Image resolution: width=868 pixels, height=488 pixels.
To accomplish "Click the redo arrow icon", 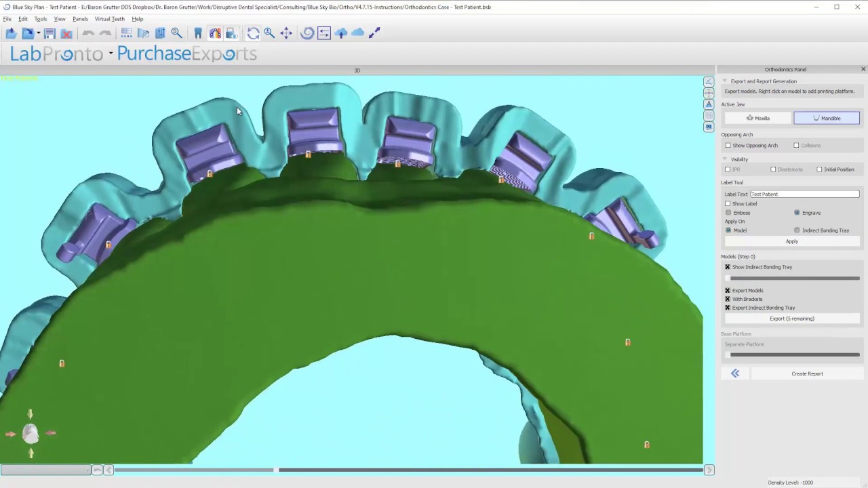I will coord(105,33).
